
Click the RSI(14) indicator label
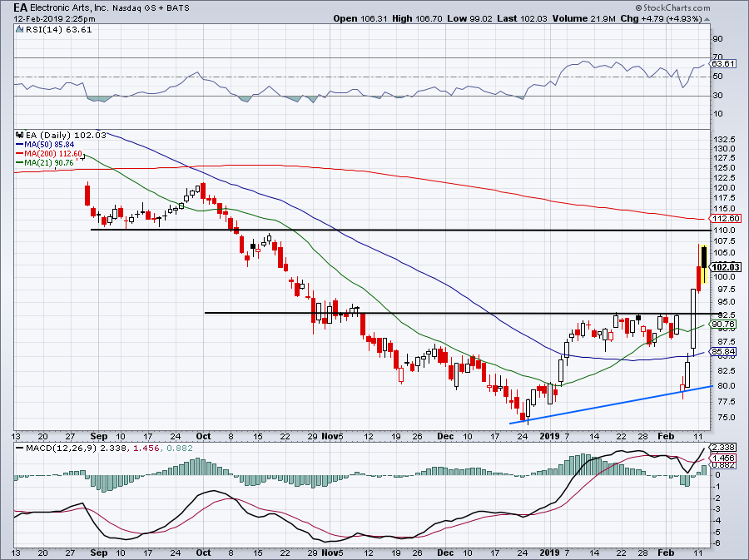42,28
